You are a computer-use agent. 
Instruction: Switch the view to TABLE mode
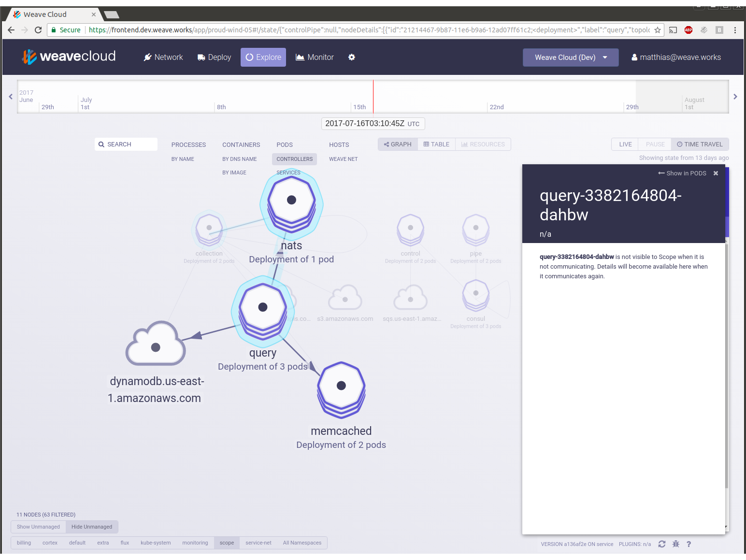pos(436,144)
